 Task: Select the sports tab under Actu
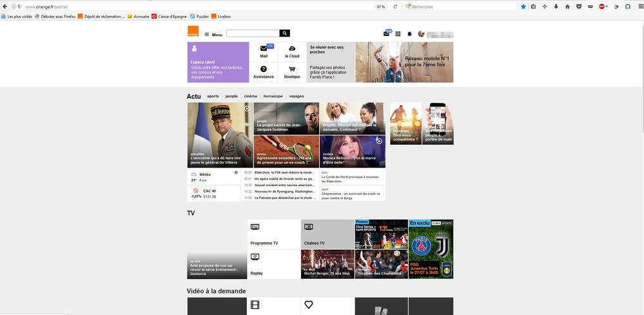click(213, 96)
